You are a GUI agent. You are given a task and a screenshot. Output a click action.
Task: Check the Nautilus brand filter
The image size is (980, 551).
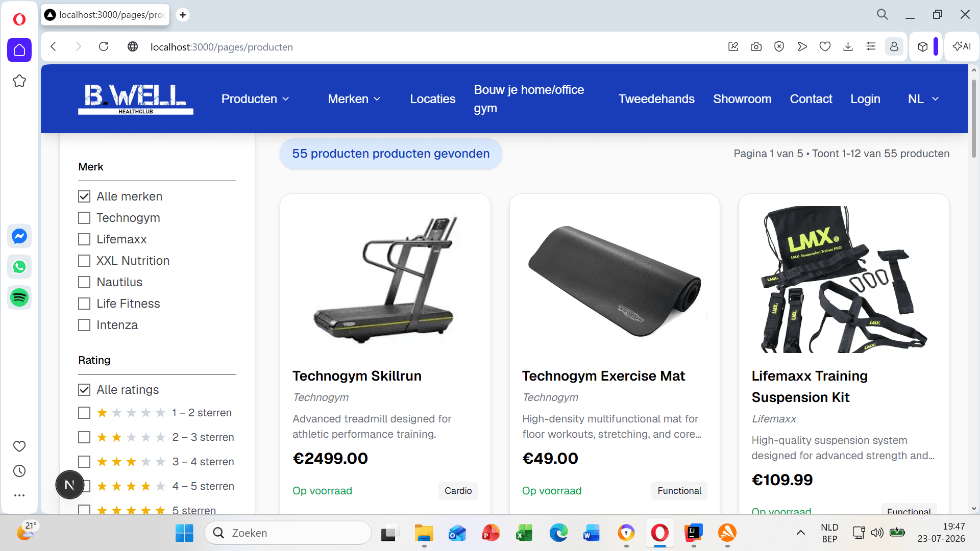click(x=84, y=282)
